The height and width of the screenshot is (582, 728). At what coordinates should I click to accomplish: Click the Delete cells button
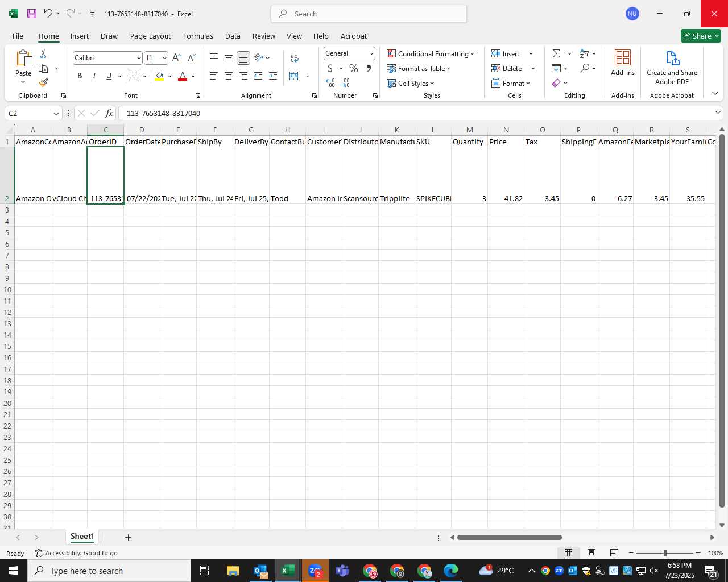(507, 68)
